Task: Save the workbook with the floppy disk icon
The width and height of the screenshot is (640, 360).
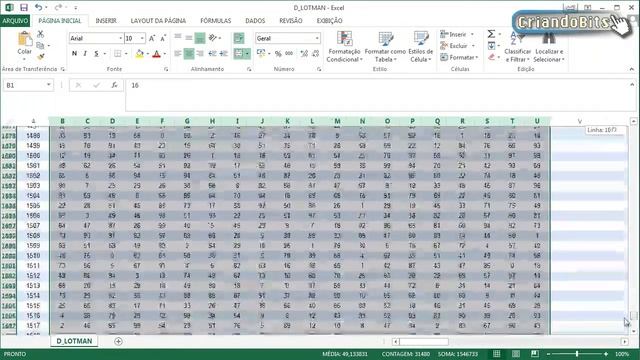Action: click(x=24, y=7)
